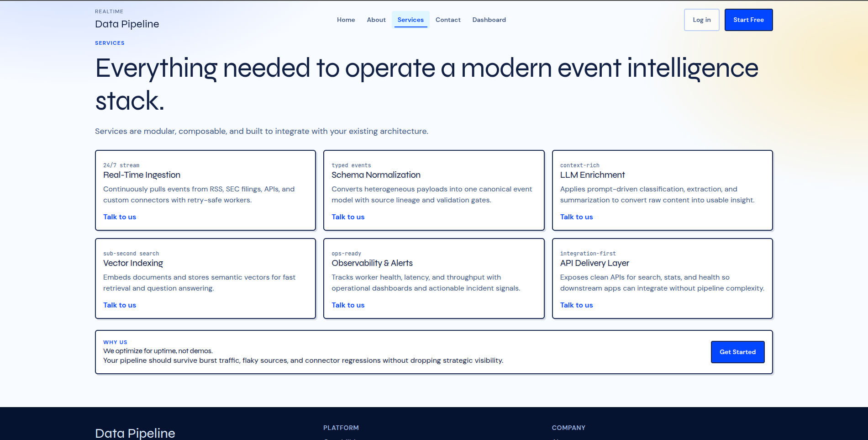
Task: Go to the About page
Action: click(376, 20)
